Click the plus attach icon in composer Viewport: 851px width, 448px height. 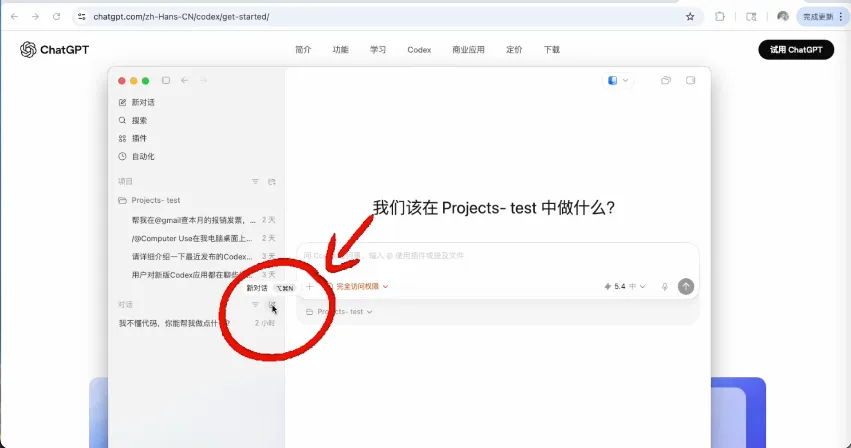pos(309,286)
